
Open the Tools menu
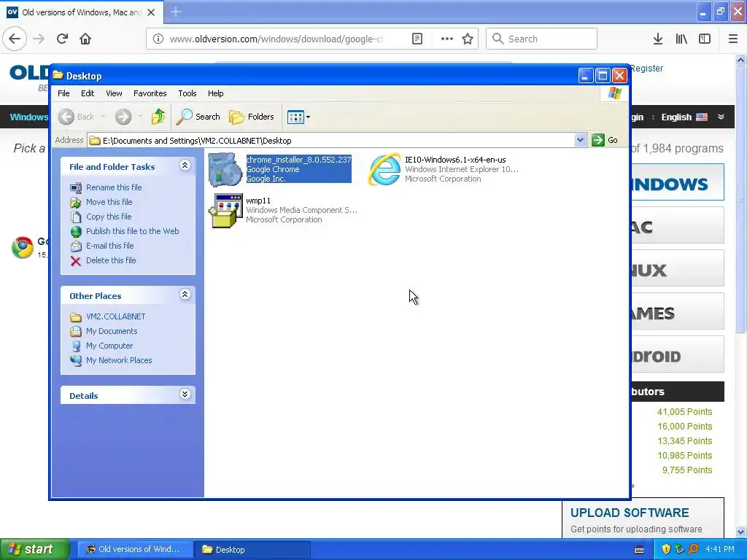pos(187,93)
